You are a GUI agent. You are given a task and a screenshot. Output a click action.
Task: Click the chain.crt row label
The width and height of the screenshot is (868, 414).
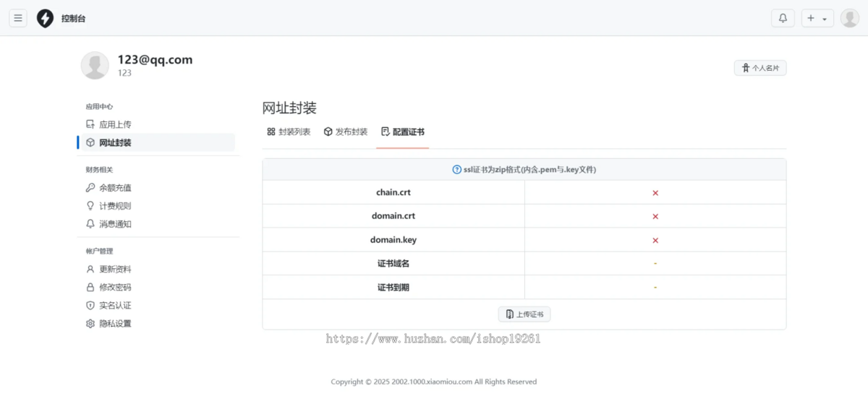(393, 192)
